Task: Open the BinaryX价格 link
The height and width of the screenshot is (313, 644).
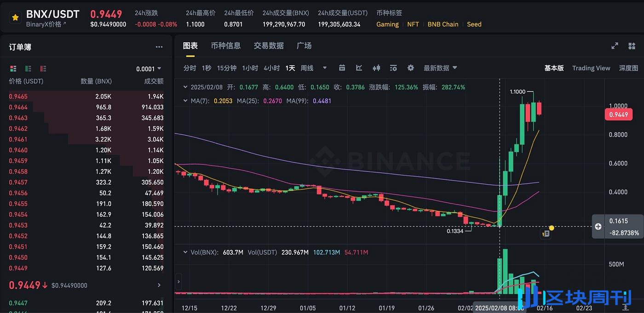Action: 46,24
